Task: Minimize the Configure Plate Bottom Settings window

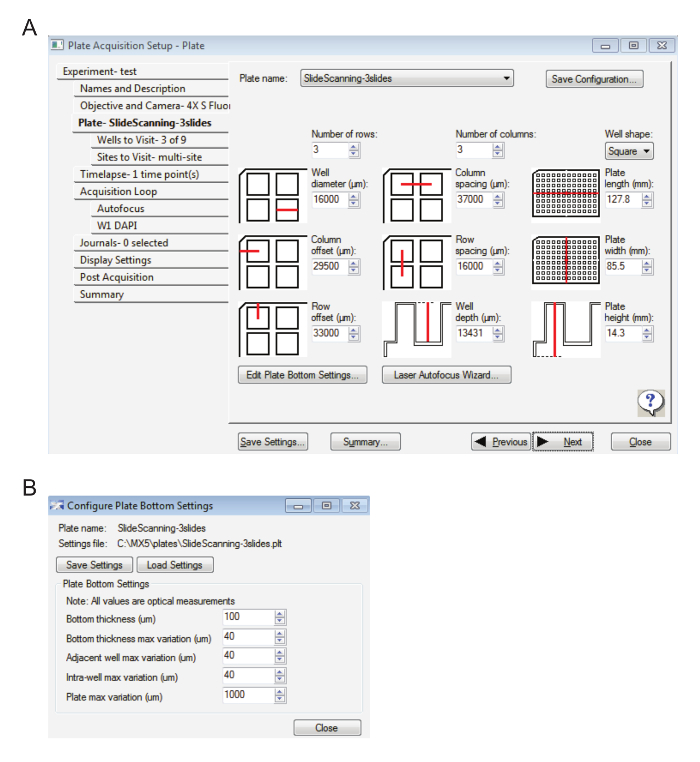Action: (x=298, y=506)
